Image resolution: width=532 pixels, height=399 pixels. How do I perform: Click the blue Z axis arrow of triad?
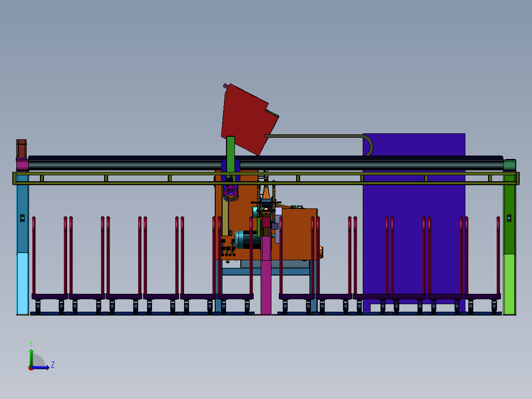(41, 367)
